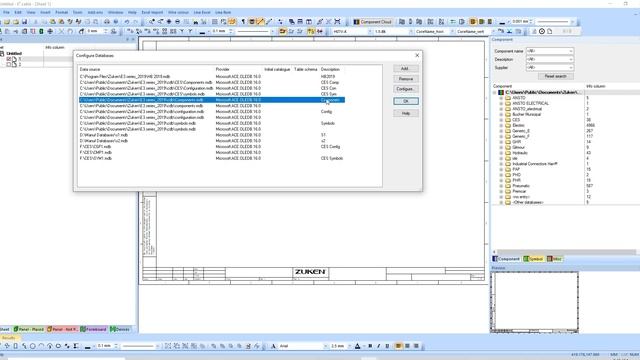
Task: Open the Edit menu
Action: [18, 13]
